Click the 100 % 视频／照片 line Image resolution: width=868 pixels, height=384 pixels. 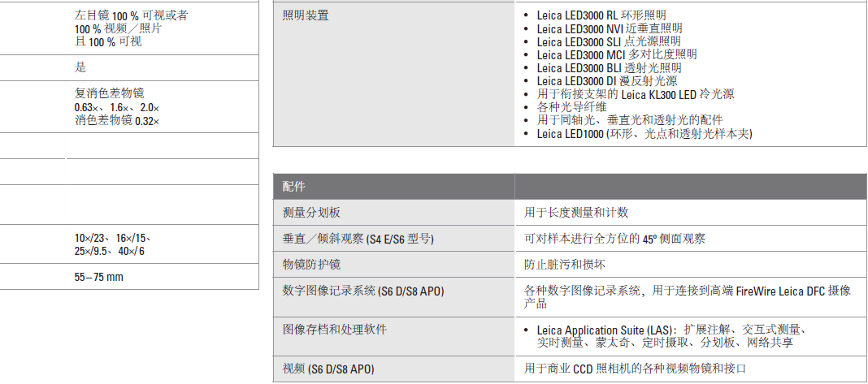click(x=118, y=29)
